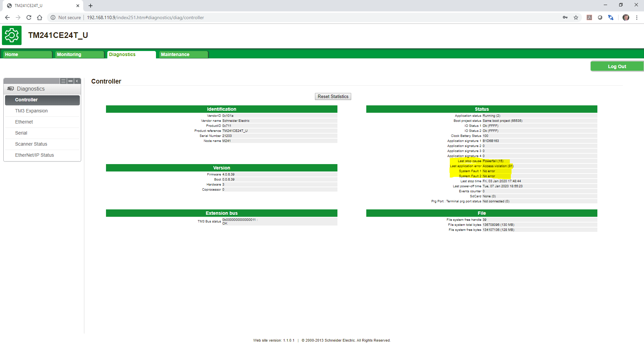Viewport: 644px width, 349px height.
Task: Click the Product reference value TM241CE24T_U
Action: (235, 131)
